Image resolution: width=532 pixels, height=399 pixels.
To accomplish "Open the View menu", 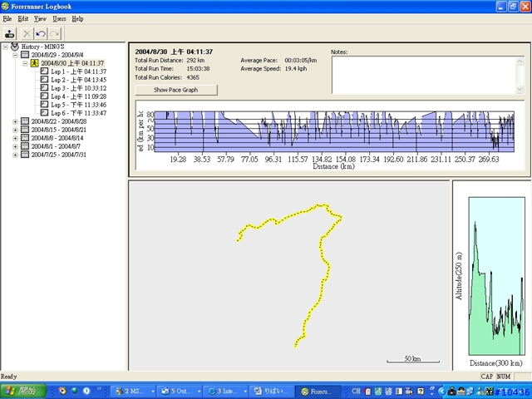I will 40,19.
